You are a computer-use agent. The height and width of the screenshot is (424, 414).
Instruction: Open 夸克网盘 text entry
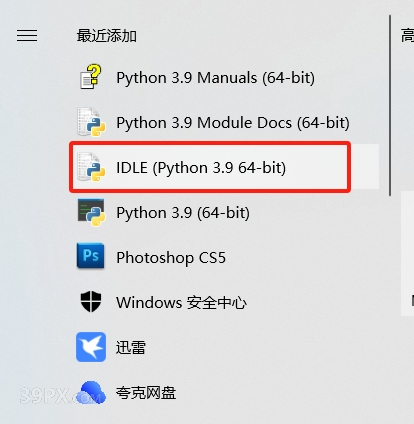[x=146, y=393]
